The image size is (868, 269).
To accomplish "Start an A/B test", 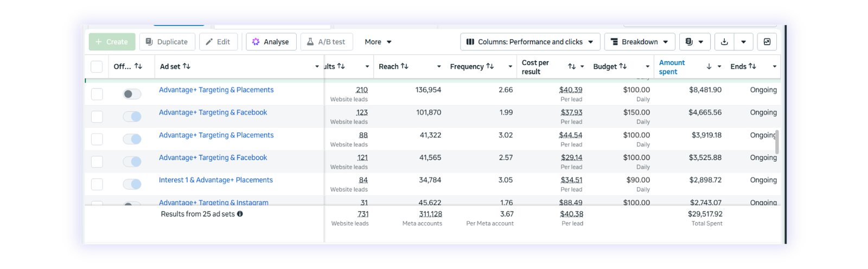I will tap(327, 42).
